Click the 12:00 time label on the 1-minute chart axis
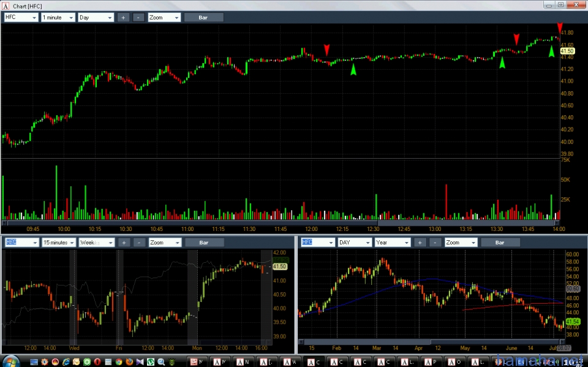Image resolution: width=588 pixels, height=367 pixels. coord(311,229)
